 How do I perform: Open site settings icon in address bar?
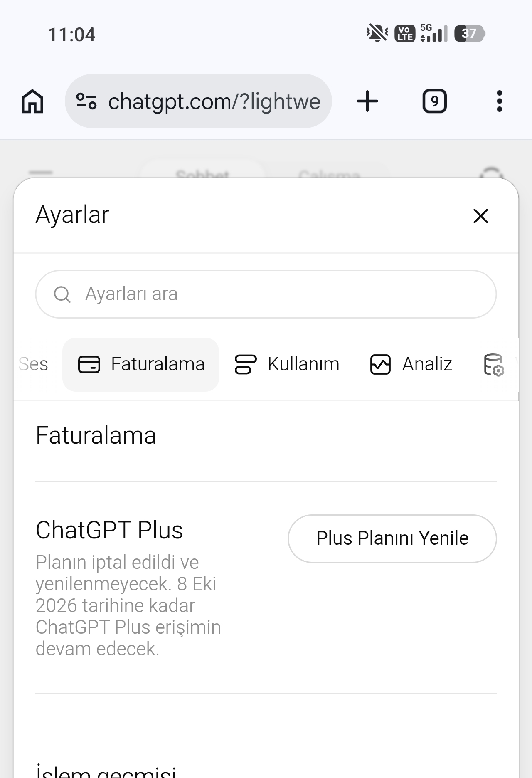point(86,101)
